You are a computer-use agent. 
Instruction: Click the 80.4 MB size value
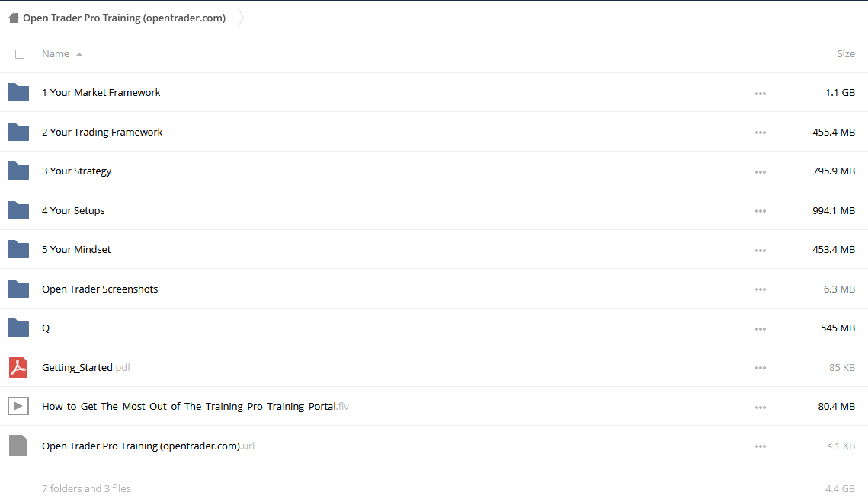[837, 406]
